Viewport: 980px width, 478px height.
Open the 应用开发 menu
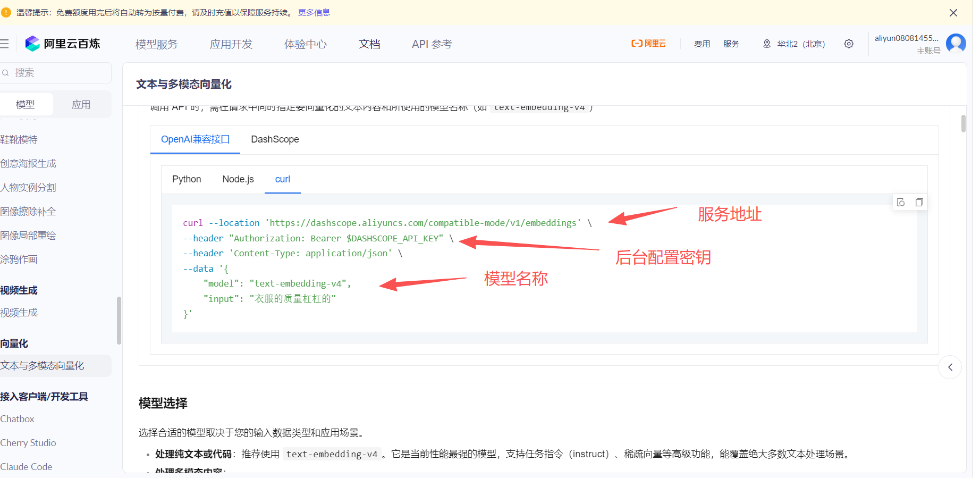pyautogui.click(x=231, y=44)
